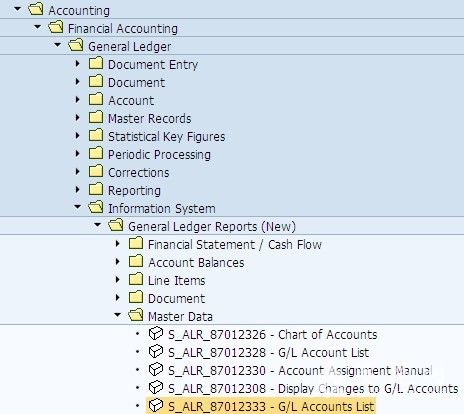Select S_ALR_87012333 - G/L Accounts List entry

pyautogui.click(x=272, y=407)
